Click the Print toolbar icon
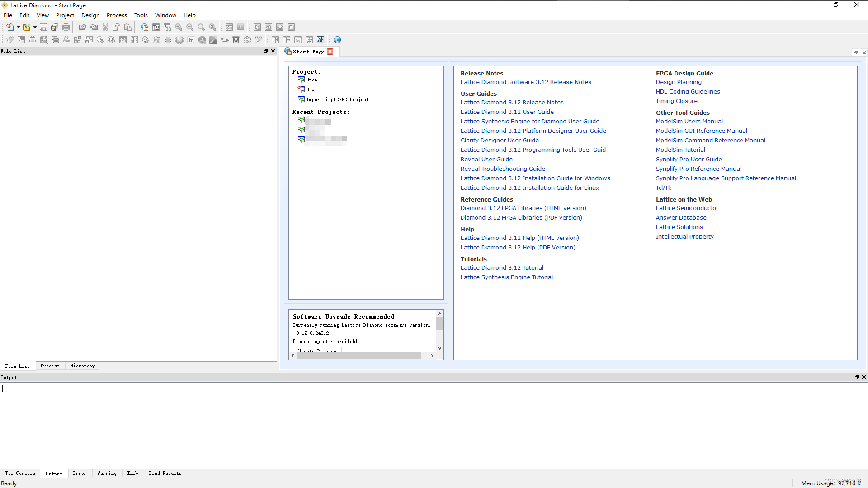Viewport: 868px width, 488px height. [66, 27]
